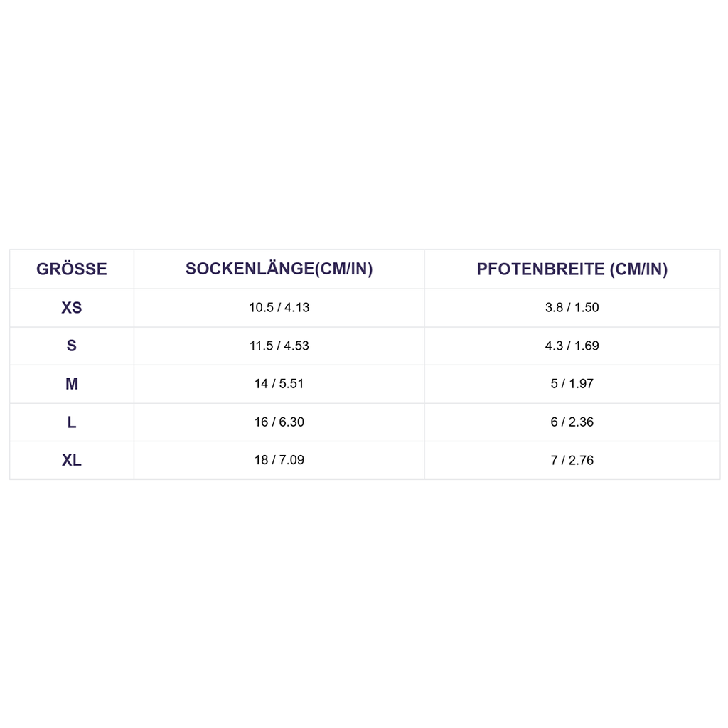Click the PFOTENBREITE (CM/IN) header
This screenshot has height=728, width=728.
572,269
